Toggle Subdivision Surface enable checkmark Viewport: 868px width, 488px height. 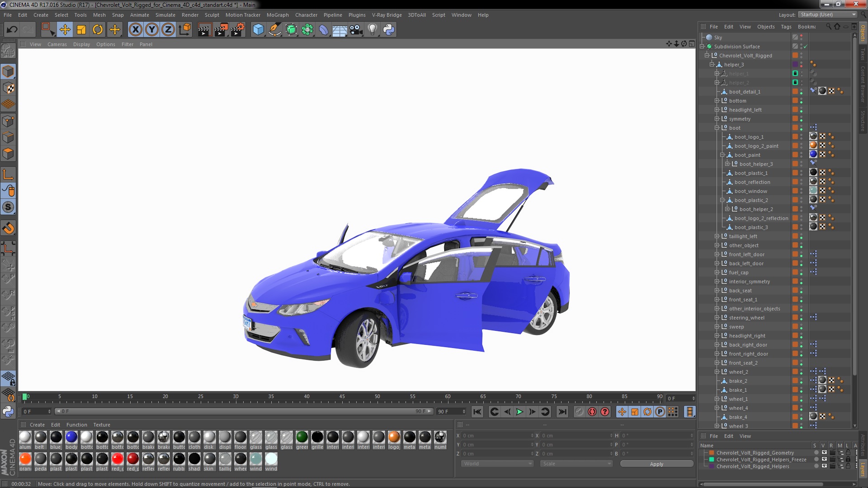click(806, 47)
